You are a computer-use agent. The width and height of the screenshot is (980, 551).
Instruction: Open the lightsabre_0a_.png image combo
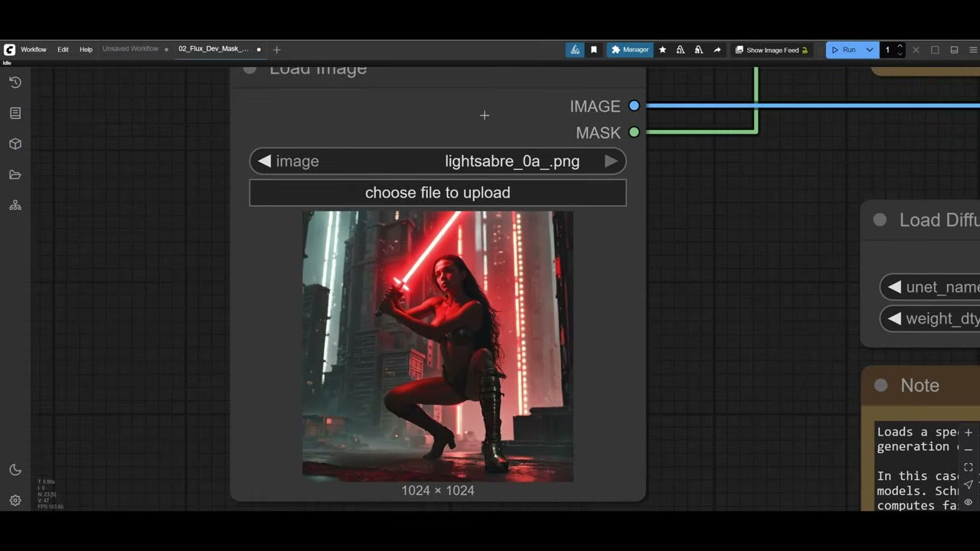point(438,161)
